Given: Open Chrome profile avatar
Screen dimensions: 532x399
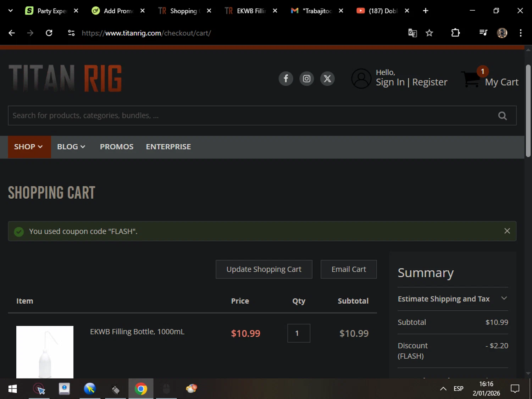Looking at the screenshot, I should click(x=502, y=33).
